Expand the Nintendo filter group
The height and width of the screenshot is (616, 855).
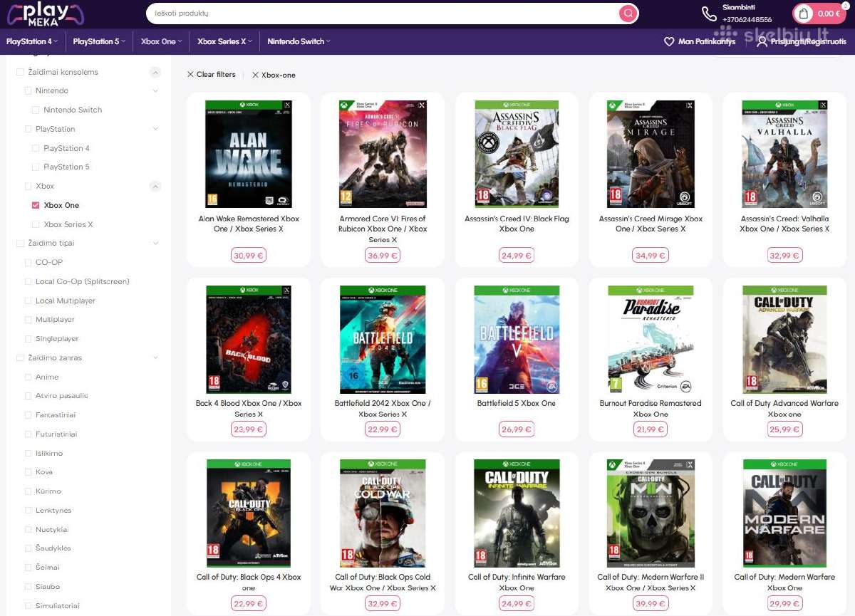155,91
